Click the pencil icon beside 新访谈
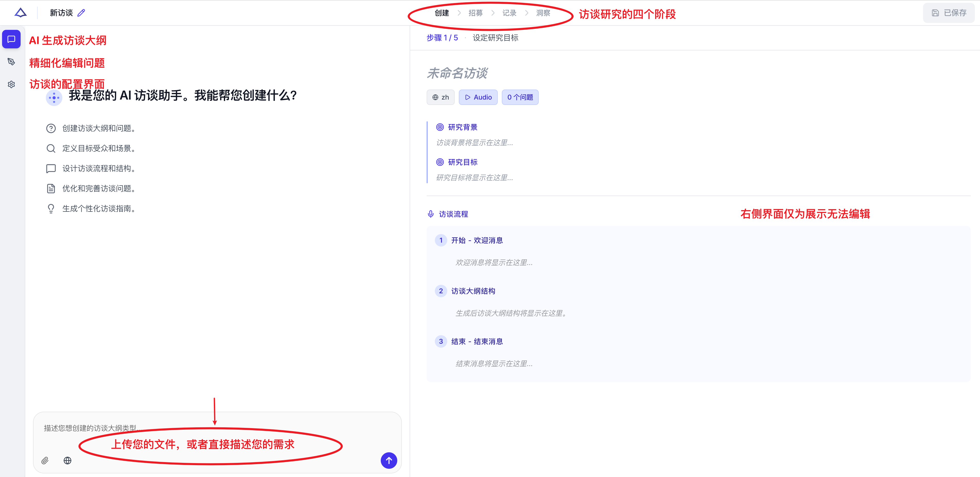Image resolution: width=980 pixels, height=477 pixels. [x=81, y=13]
